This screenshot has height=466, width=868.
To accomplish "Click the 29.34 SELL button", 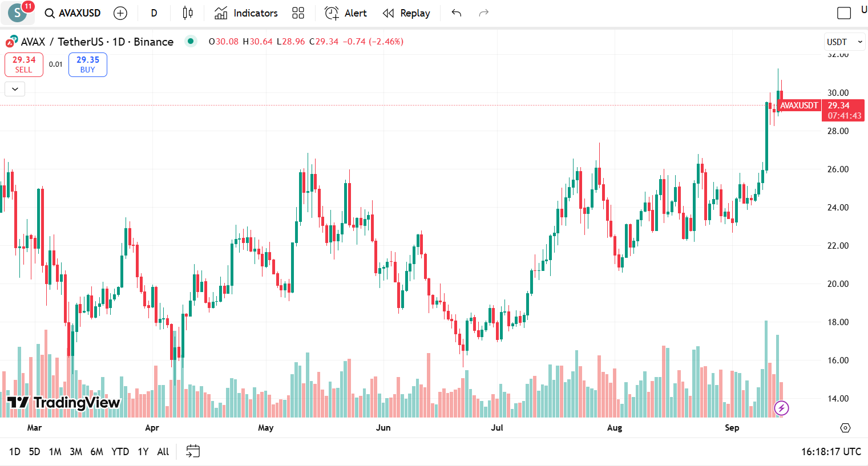I will click(x=24, y=64).
